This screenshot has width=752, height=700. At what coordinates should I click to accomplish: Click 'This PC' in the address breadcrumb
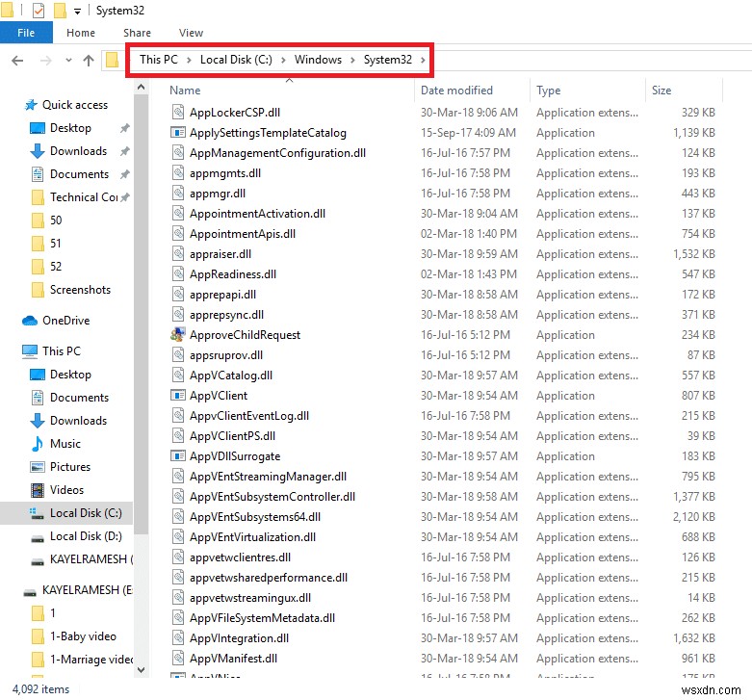coord(158,60)
